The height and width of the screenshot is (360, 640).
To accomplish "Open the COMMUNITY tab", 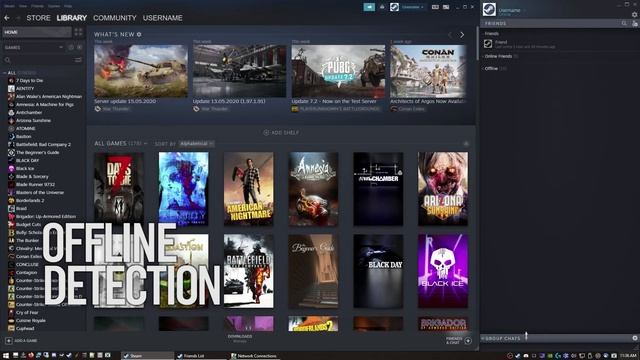I will (115, 18).
